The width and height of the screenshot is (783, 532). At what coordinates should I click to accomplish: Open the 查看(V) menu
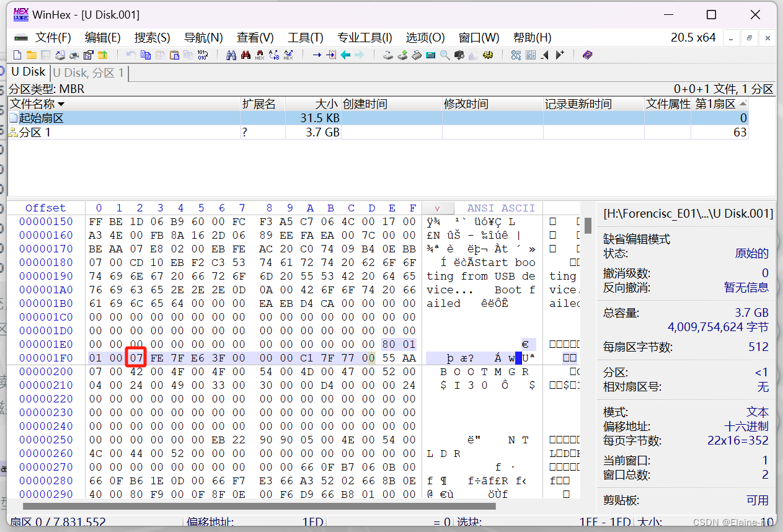pos(255,37)
